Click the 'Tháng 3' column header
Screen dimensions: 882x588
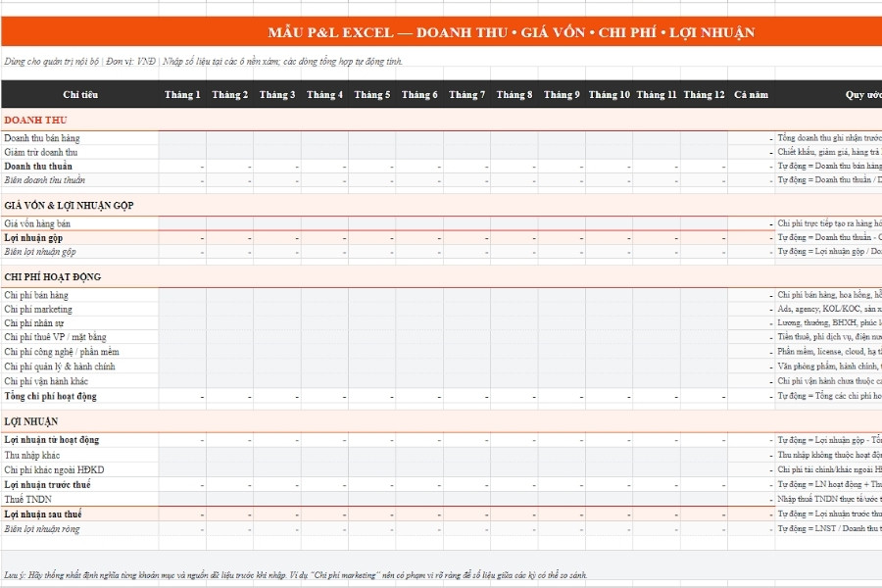click(x=276, y=94)
